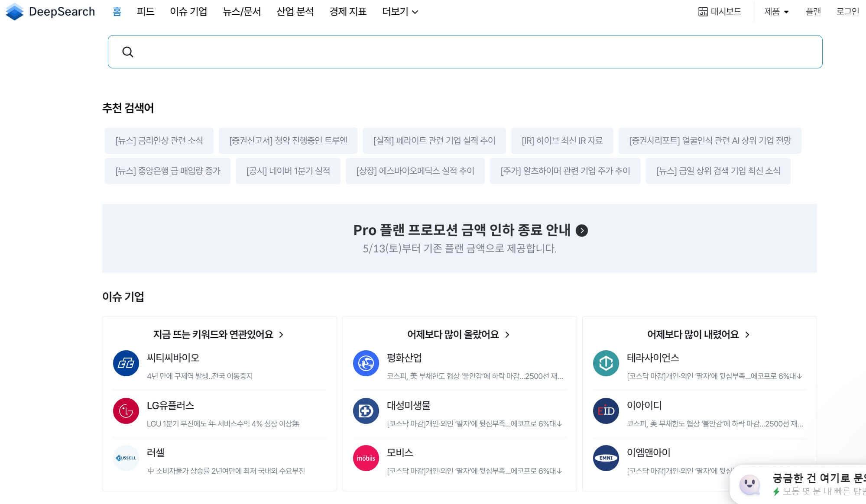The image size is (866, 504).
Task: Click the Pro plan banner arrow icon
Action: point(582,230)
